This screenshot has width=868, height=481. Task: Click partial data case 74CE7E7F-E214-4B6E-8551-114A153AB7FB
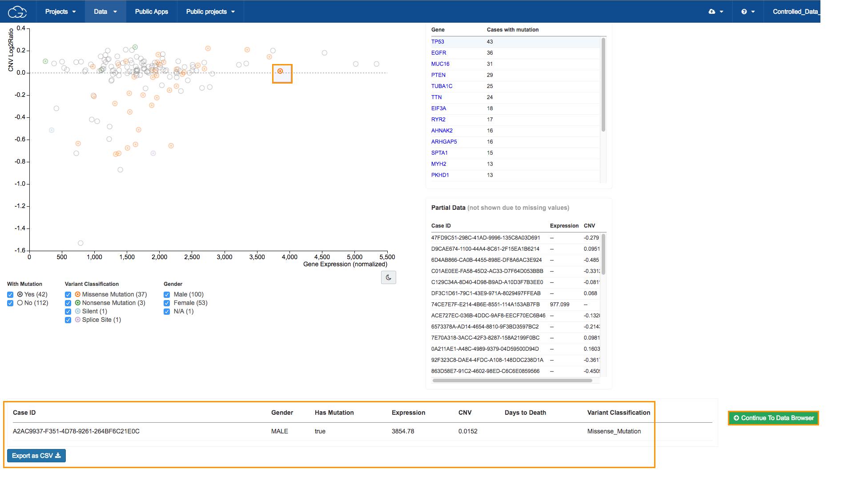coord(485,305)
